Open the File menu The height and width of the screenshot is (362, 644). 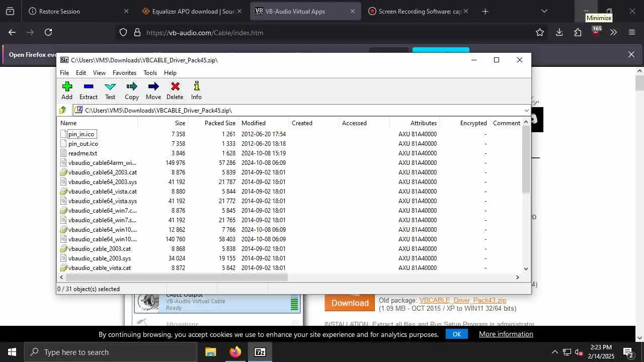point(64,72)
